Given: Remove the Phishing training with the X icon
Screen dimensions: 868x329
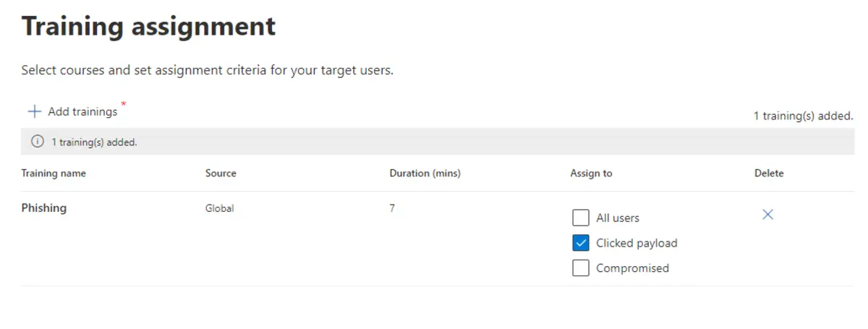Looking at the screenshot, I should pyautogui.click(x=768, y=215).
